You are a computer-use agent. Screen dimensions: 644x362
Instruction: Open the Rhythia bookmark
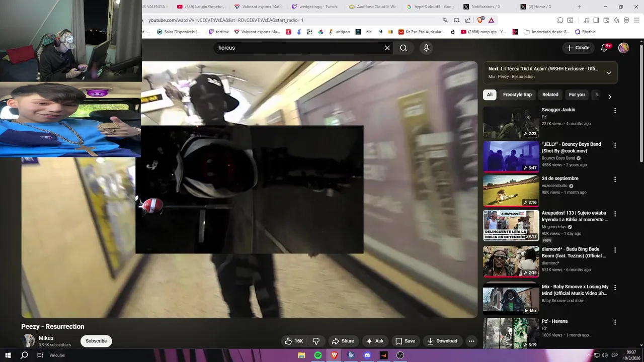pos(585,32)
